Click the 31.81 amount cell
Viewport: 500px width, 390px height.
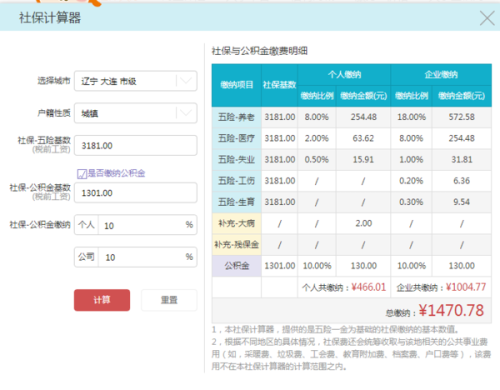tap(462, 160)
